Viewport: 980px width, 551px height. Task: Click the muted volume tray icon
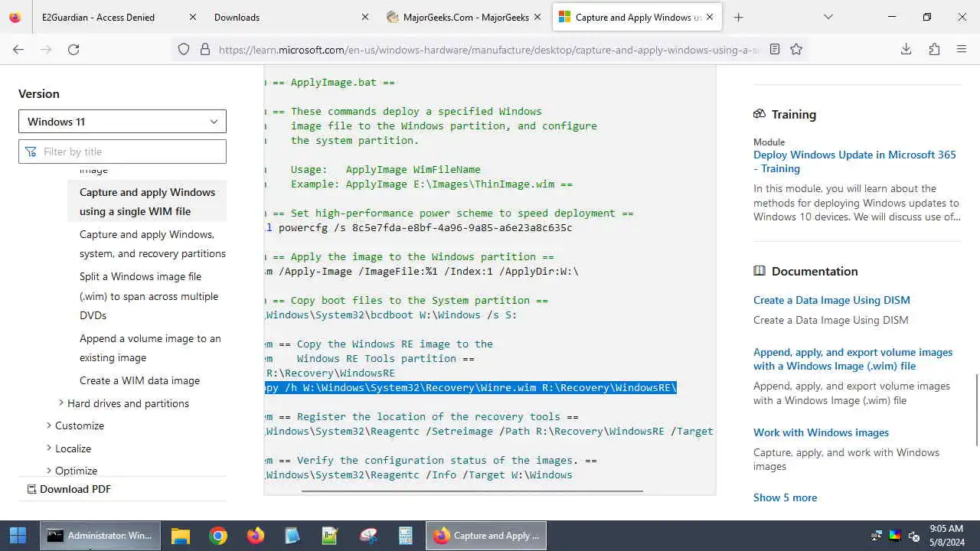(913, 536)
